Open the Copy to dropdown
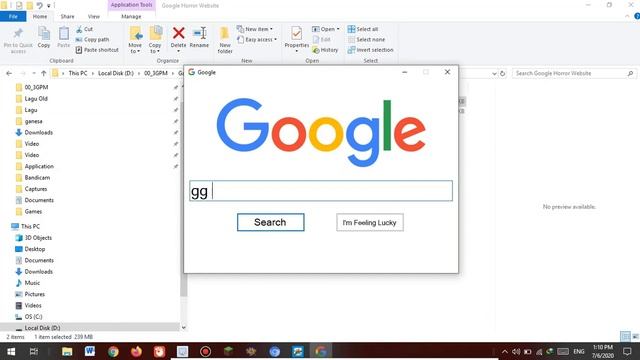 pos(155,40)
